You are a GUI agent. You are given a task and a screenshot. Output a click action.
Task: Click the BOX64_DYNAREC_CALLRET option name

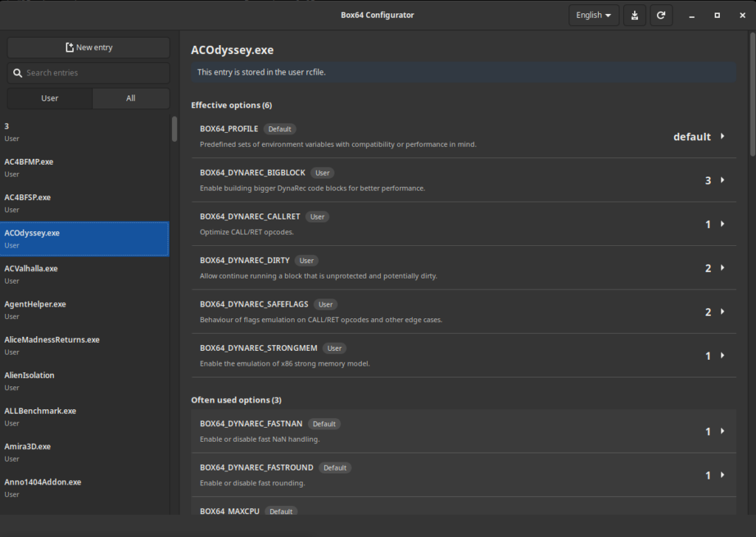250,216
